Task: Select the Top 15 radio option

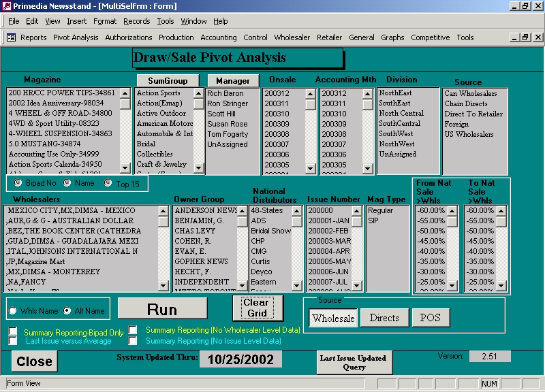Action: (x=108, y=183)
